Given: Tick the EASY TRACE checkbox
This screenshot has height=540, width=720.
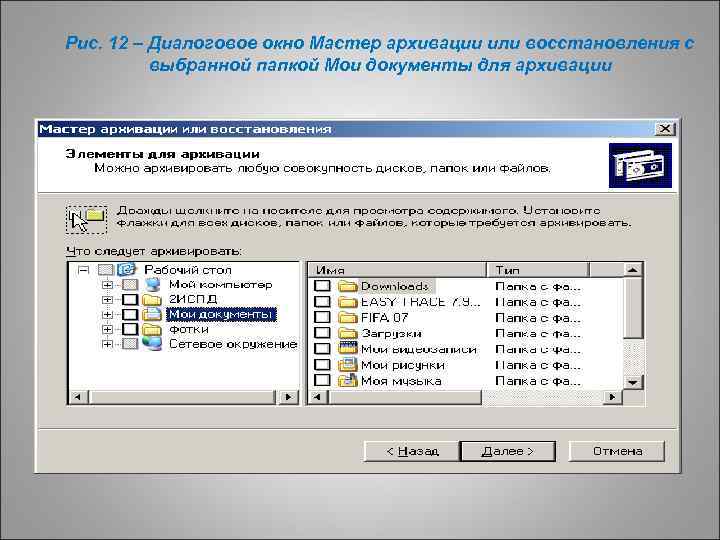Looking at the screenshot, I should 322,302.
